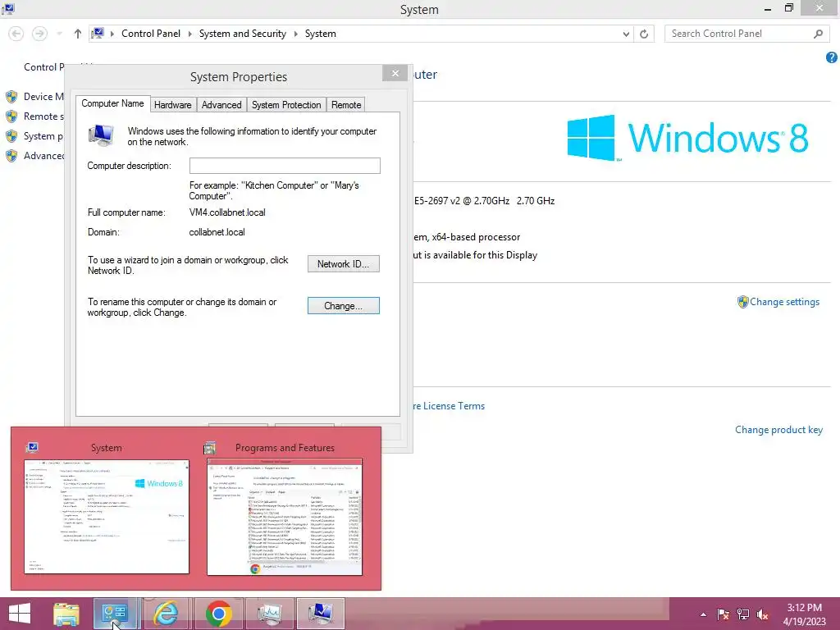Click the computer icon in the address bar

pos(98,33)
